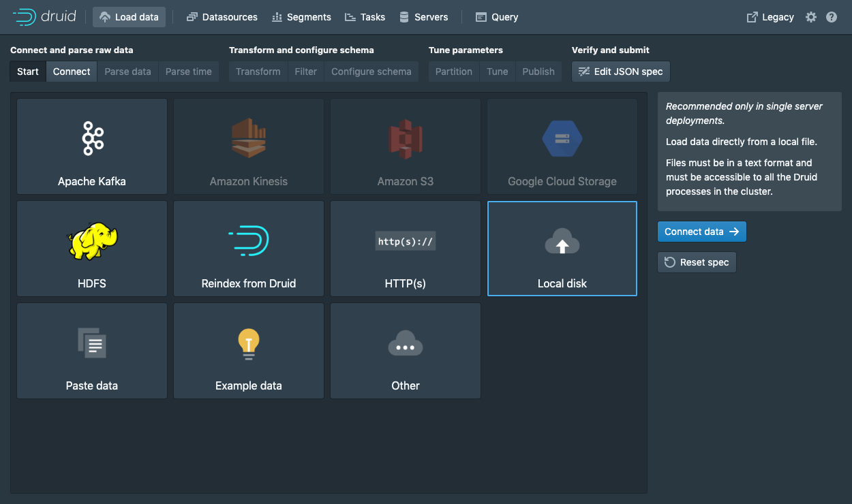The image size is (852, 504).
Task: Choose the HTTP(s) label
Action: 406,283
